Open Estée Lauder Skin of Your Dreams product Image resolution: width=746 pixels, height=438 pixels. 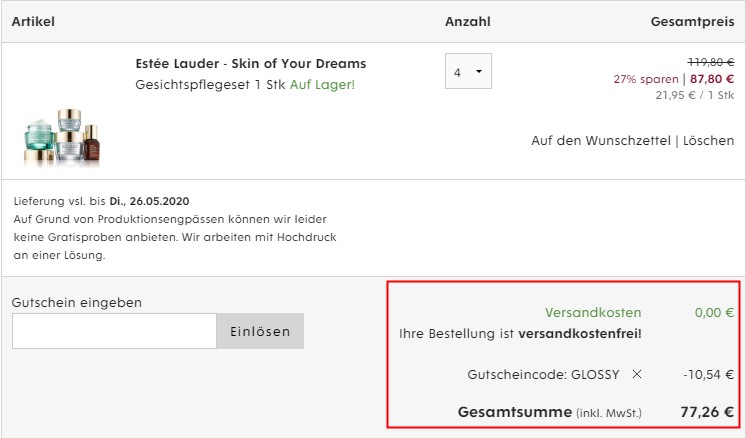click(251, 64)
